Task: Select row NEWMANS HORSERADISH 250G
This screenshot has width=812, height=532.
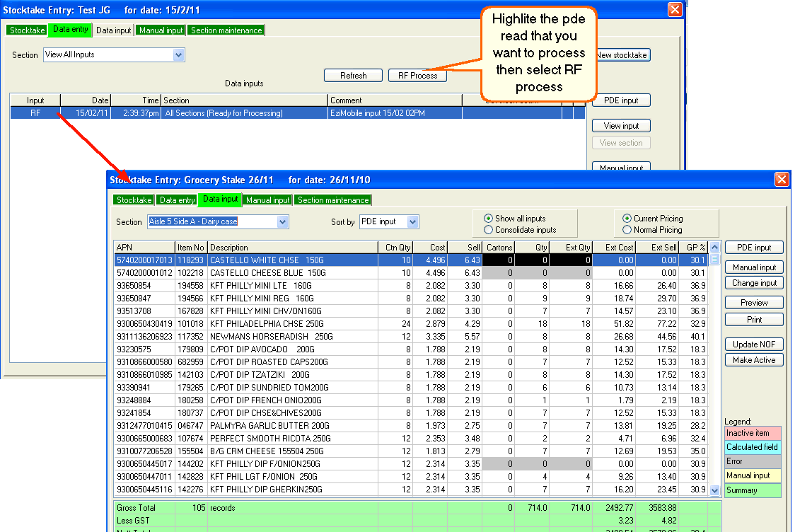Action: 411,337
